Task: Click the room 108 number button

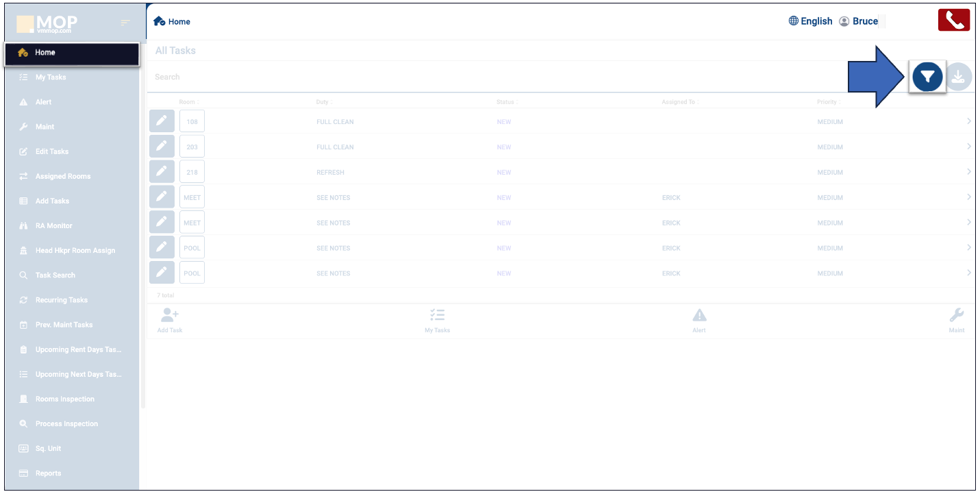Action: click(192, 122)
